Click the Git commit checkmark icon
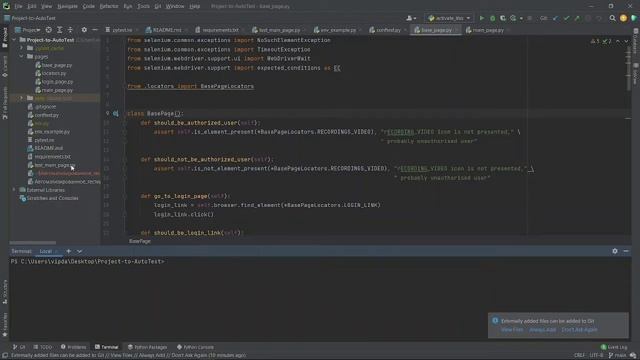This screenshot has width=640, height=360. pyautogui.click(x=566, y=18)
